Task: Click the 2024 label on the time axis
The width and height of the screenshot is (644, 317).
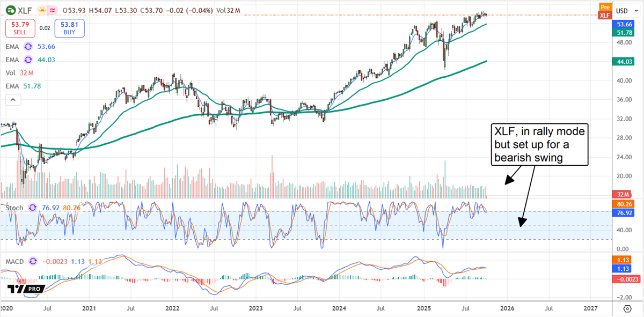Action: point(339,308)
